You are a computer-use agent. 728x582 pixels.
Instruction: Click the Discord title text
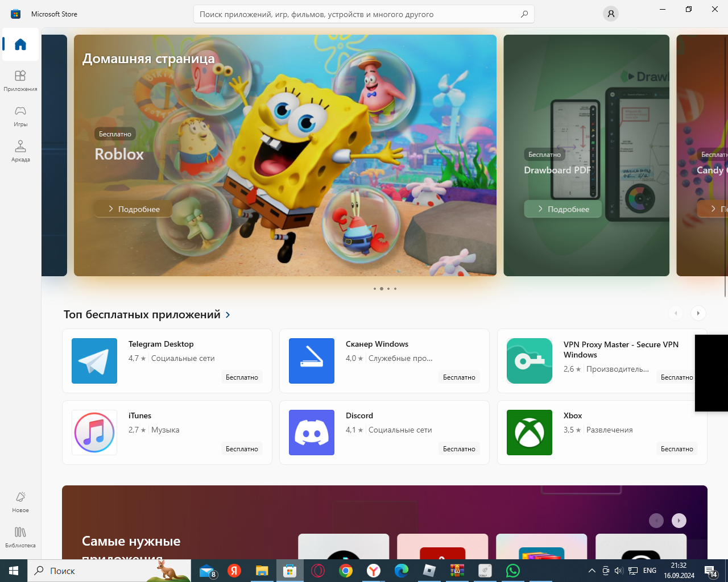359,415
